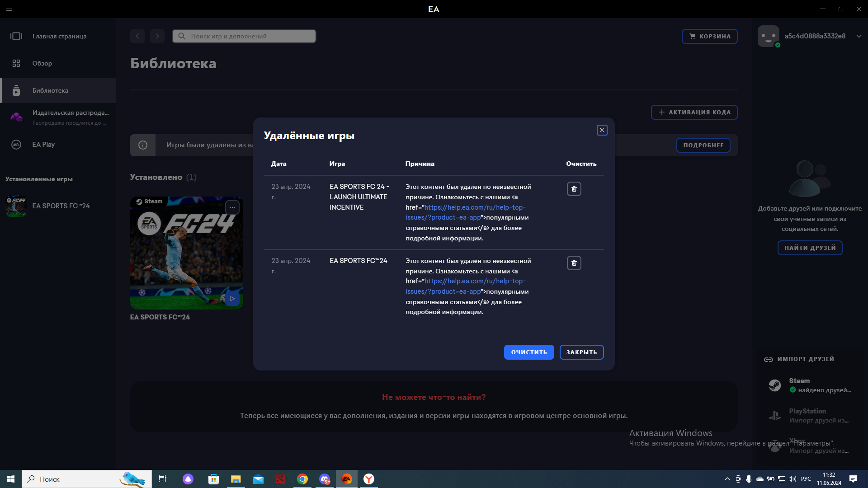Click ПОДРОБНЕЕ on the info banner
Screen dimensions: 868x488
(703, 145)
